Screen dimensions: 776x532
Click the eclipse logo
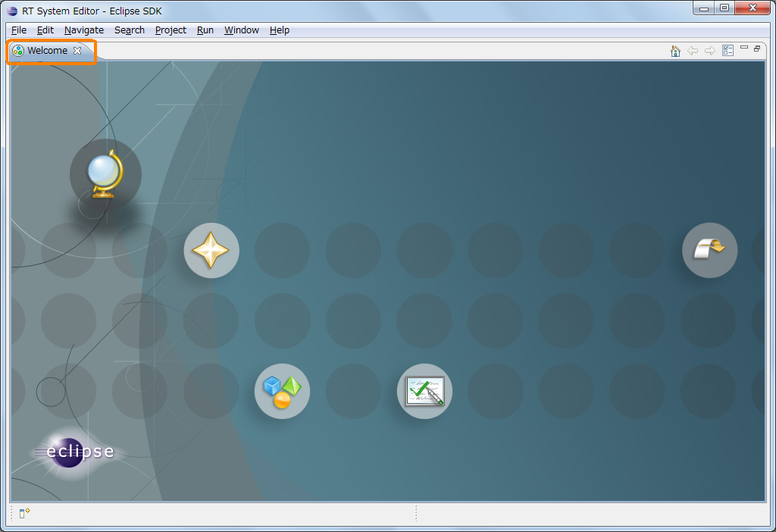click(74, 452)
